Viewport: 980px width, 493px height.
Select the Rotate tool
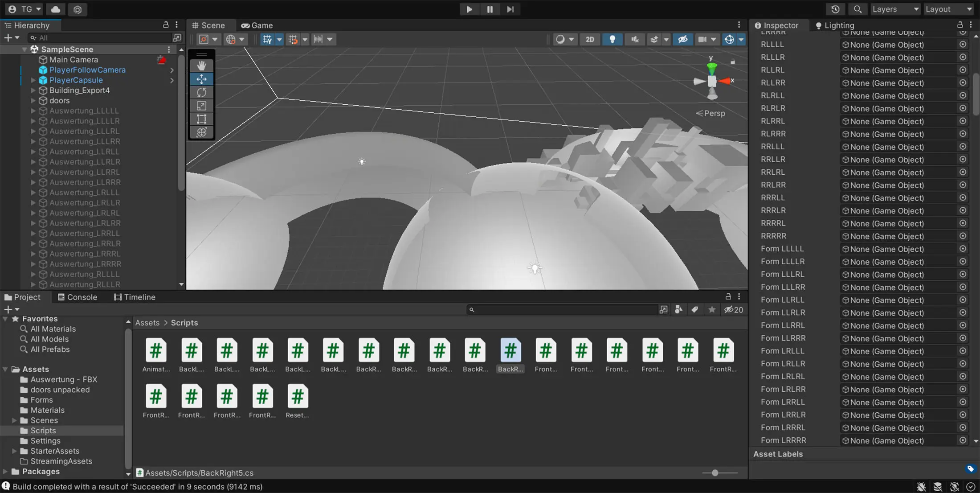pos(201,92)
